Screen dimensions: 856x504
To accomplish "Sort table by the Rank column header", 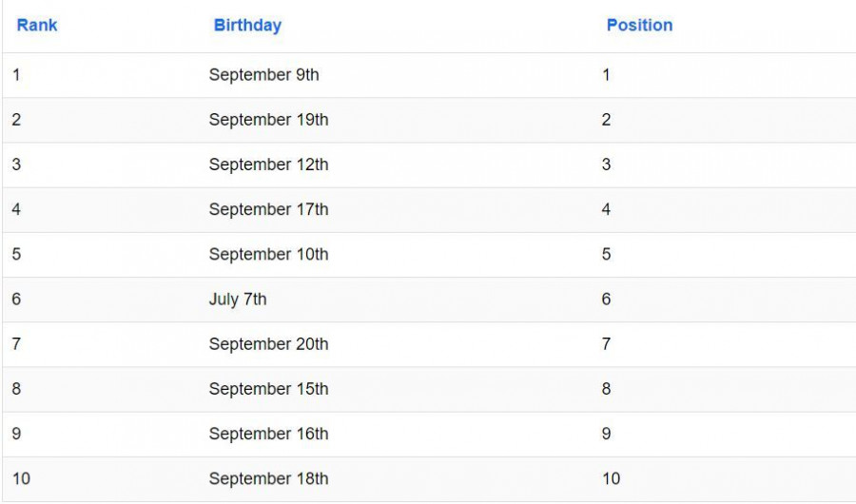I will [37, 26].
